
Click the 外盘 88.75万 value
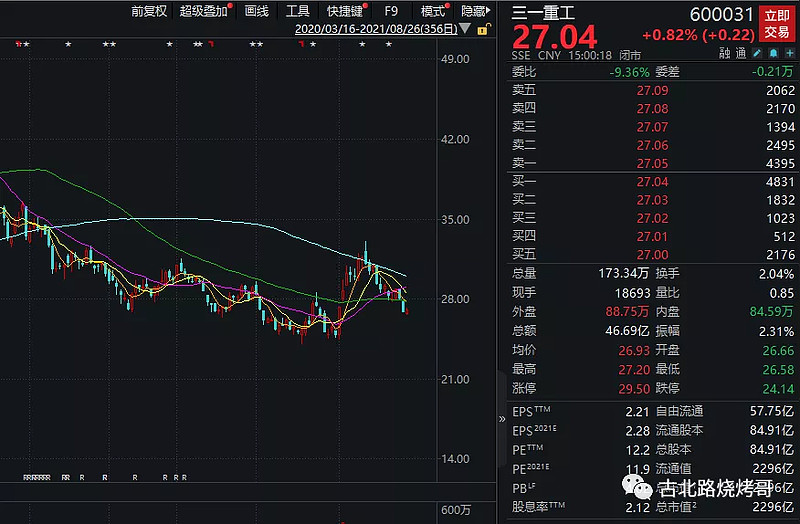(x=627, y=312)
